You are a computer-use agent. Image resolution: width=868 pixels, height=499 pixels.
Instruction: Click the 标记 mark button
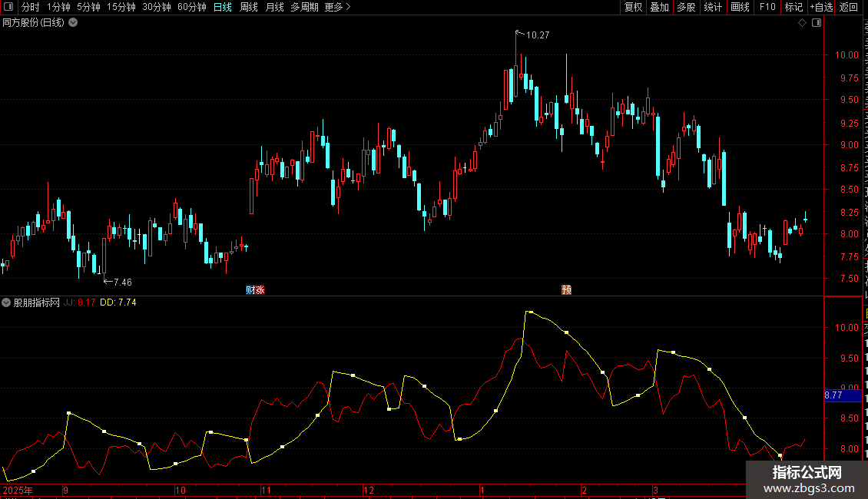tap(793, 7)
